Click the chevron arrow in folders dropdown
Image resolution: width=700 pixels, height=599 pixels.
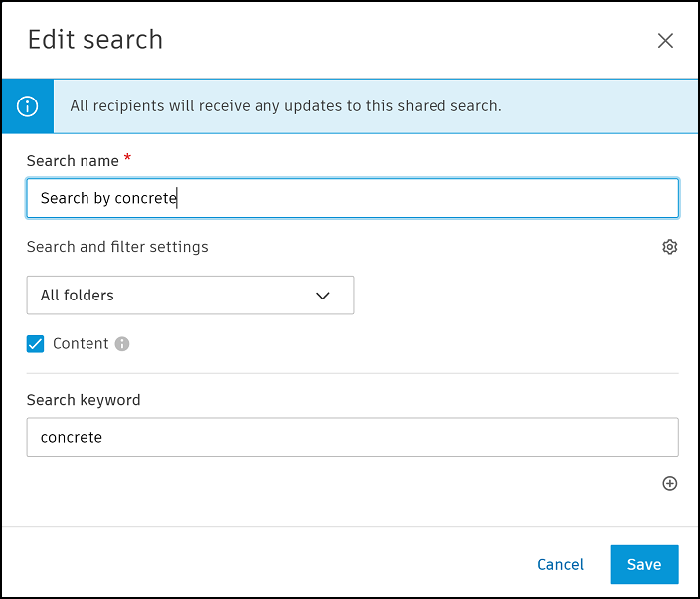tap(322, 296)
